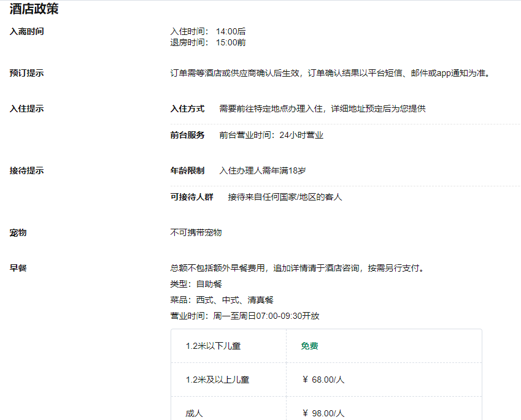The width and height of the screenshot is (521, 420).
Task: Select the 不可携带宠物 pet policy text
Action: pos(196,232)
